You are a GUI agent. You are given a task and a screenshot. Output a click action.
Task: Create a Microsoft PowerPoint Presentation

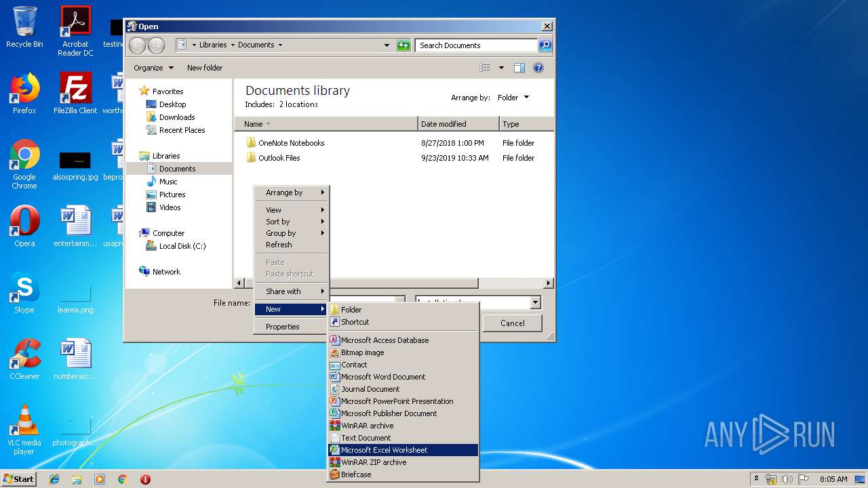pyautogui.click(x=403, y=401)
